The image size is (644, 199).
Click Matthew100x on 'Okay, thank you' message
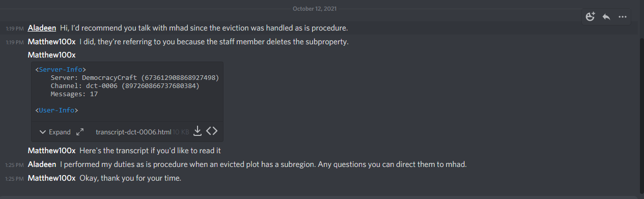click(51, 178)
